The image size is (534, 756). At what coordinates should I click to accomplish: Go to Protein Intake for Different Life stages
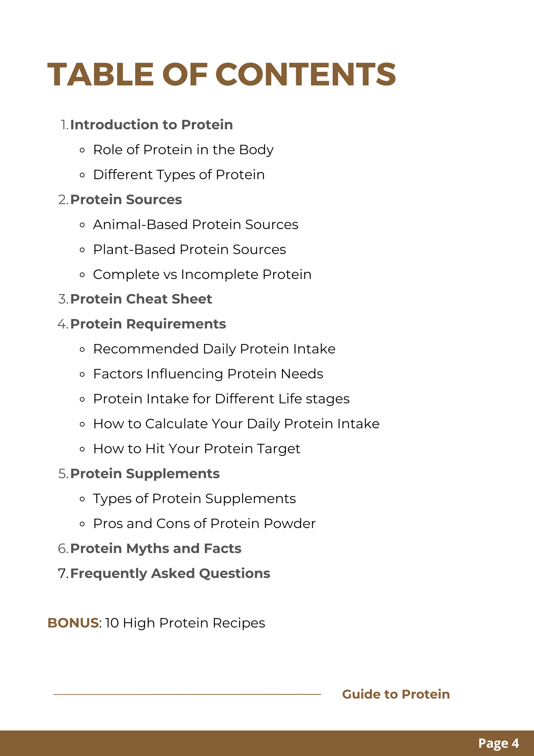click(221, 399)
